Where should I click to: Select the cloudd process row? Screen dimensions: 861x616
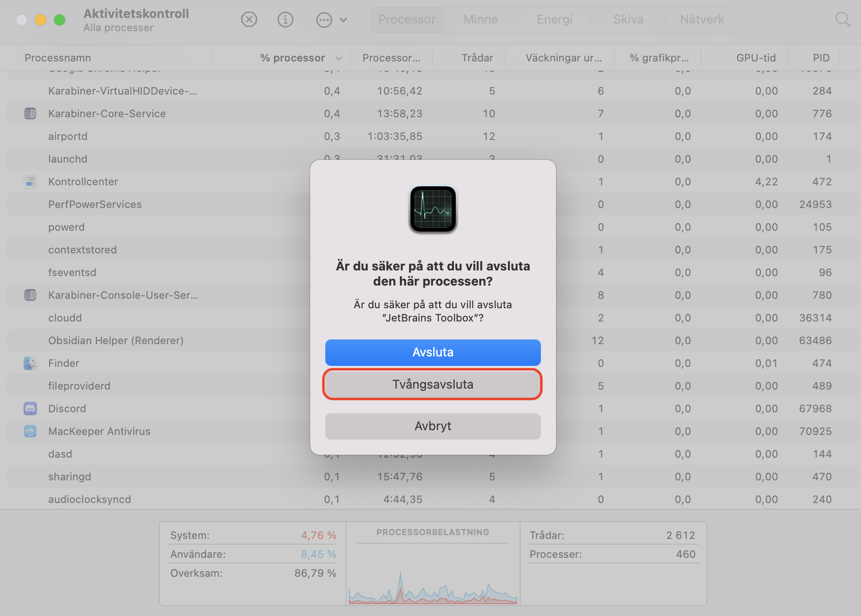click(433, 318)
